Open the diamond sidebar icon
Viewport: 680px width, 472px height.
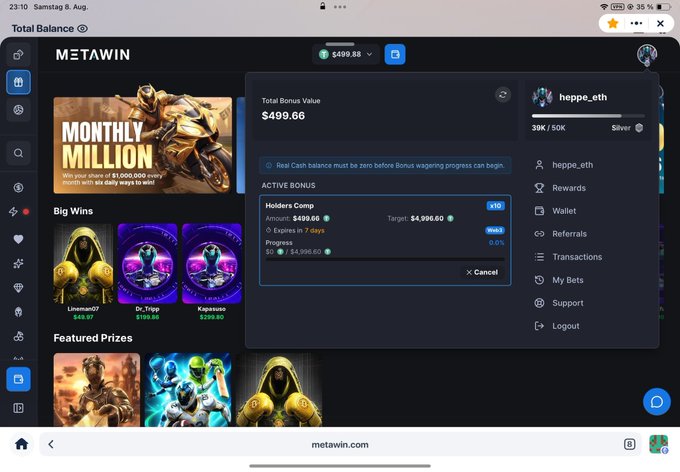click(x=18, y=288)
